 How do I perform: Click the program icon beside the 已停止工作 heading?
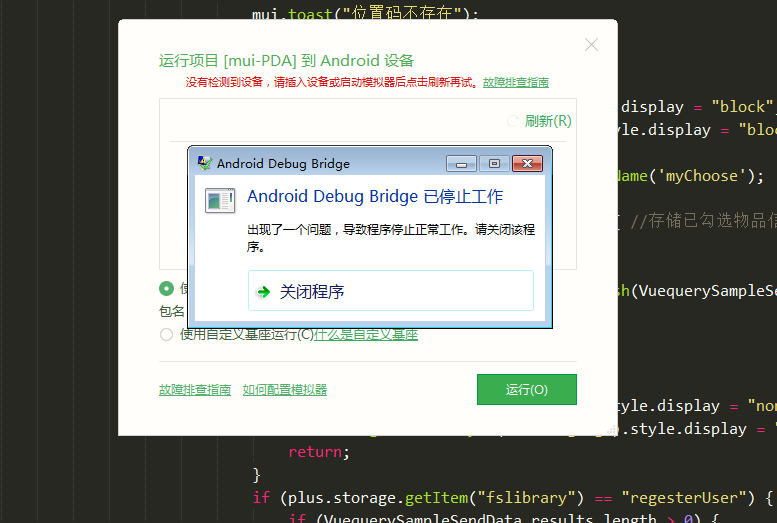pos(220,200)
